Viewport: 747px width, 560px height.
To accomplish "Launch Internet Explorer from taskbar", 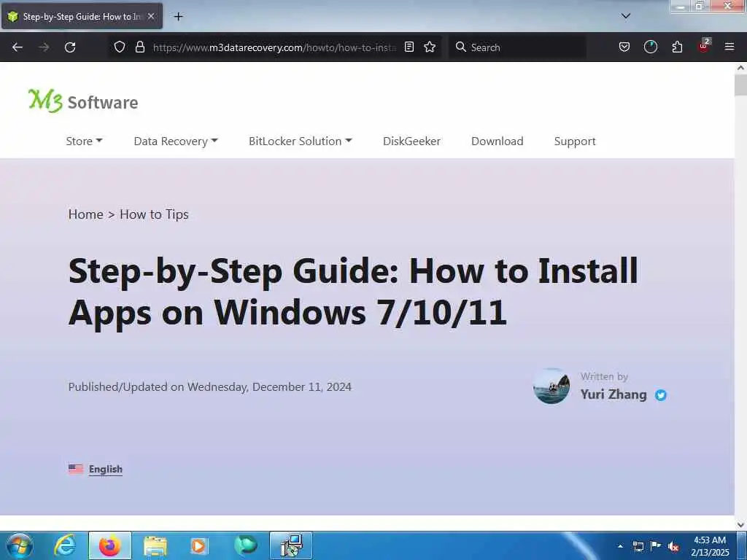I will pyautogui.click(x=65, y=545).
